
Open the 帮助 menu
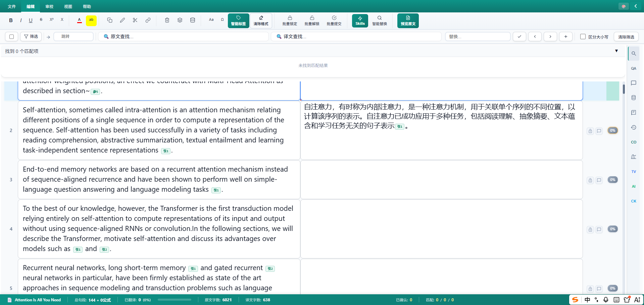(87, 6)
